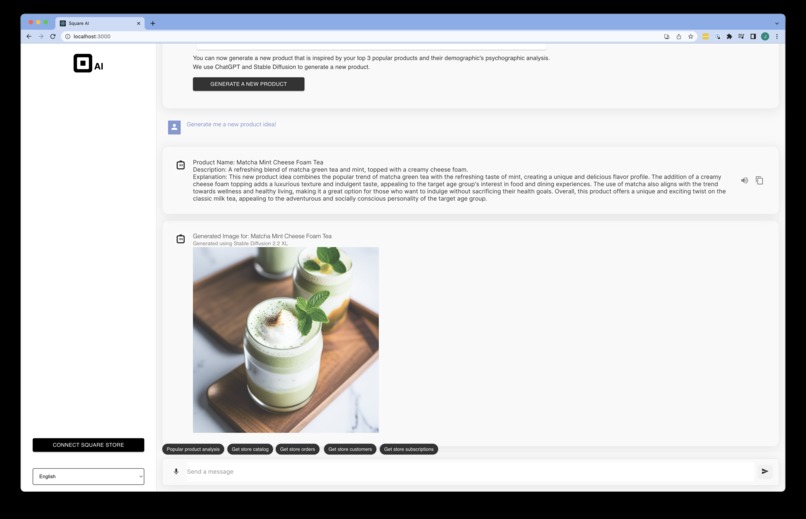
Task: Go forward in browser history
Action: (41, 36)
